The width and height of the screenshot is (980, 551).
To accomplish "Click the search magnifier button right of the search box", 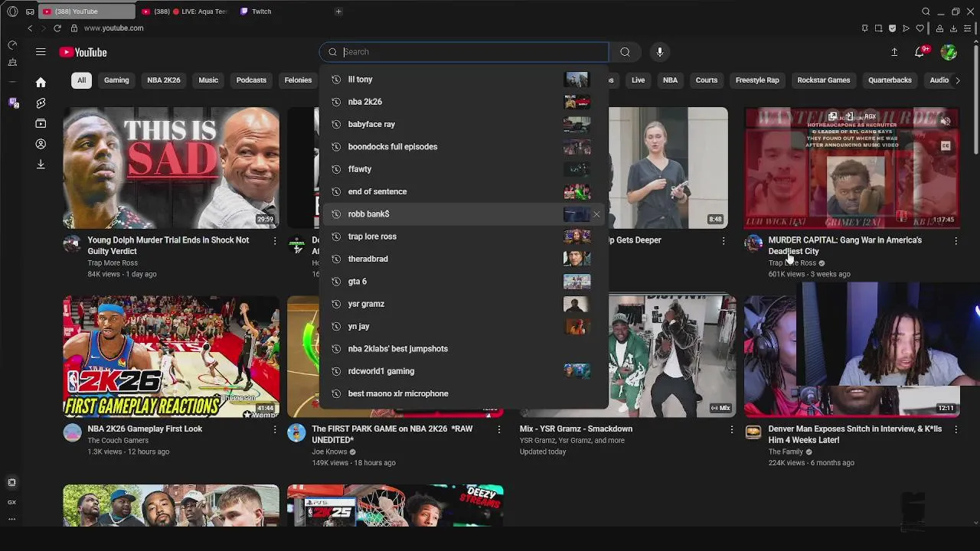I will [625, 52].
